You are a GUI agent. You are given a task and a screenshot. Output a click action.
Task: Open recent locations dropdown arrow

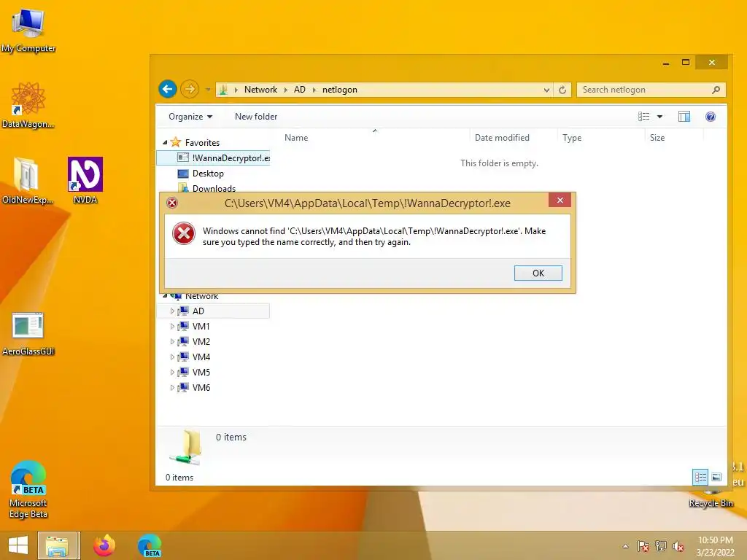coord(208,90)
